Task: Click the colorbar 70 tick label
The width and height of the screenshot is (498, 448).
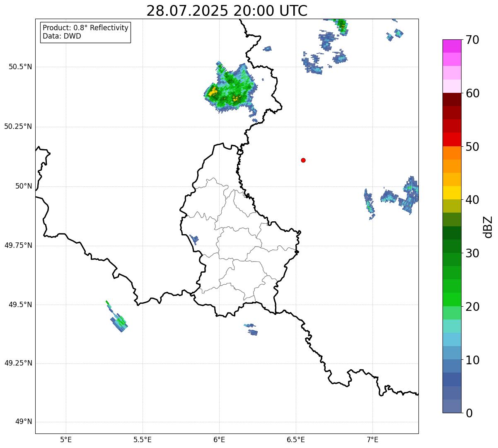Action: pyautogui.click(x=472, y=40)
